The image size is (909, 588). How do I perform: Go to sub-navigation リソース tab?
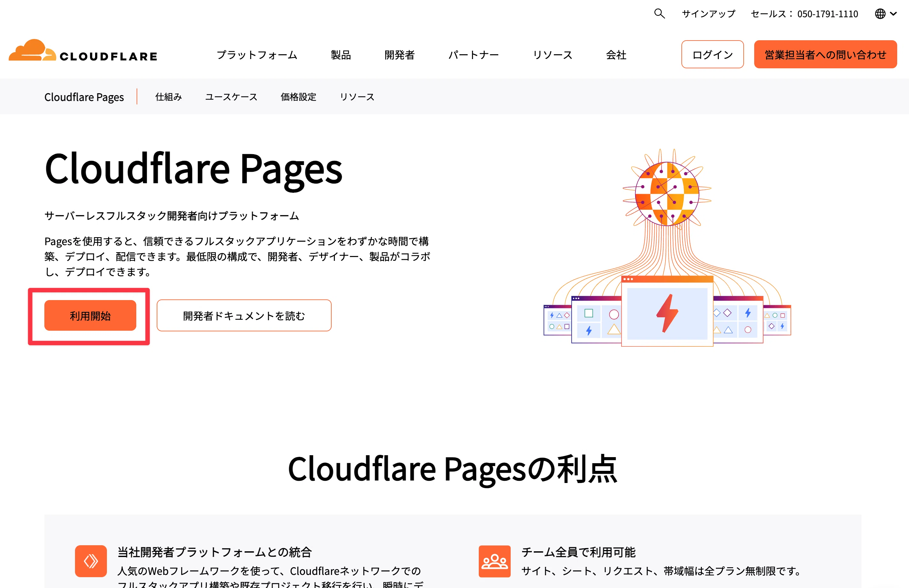[357, 97]
